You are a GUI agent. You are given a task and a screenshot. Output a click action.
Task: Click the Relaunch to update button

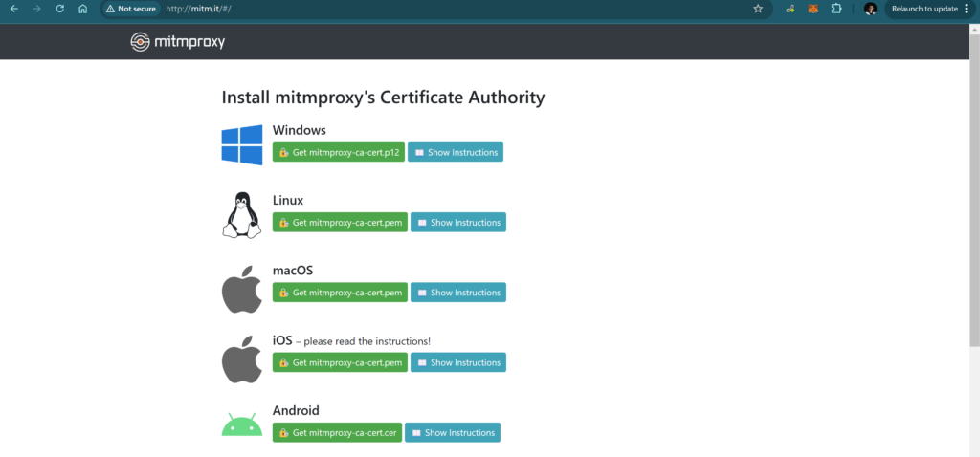click(x=924, y=9)
